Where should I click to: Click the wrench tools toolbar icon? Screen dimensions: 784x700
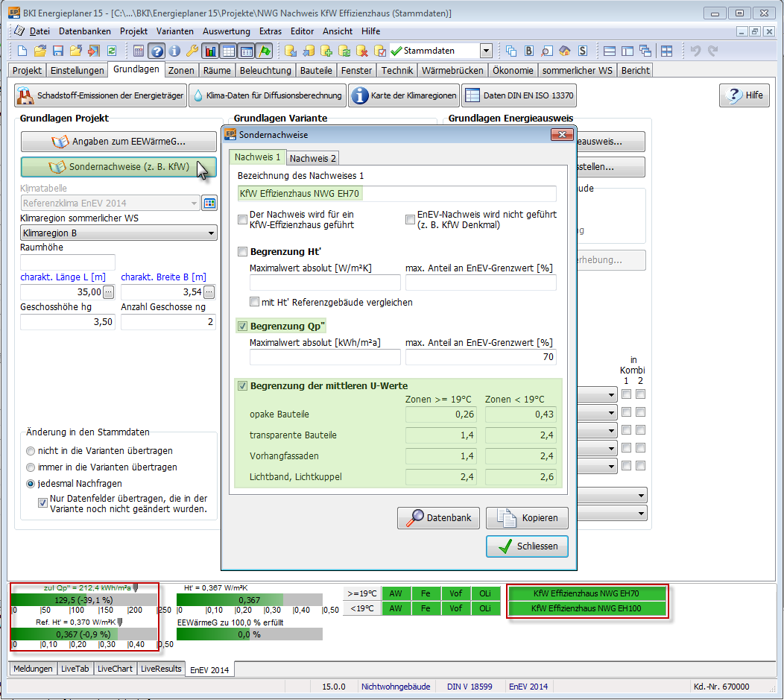coord(192,51)
